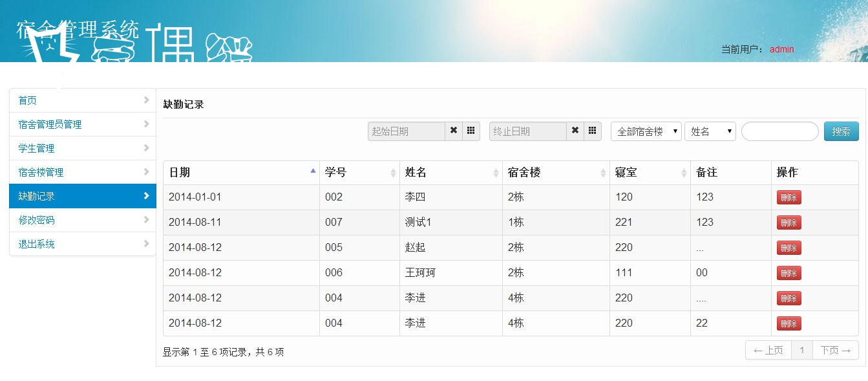Select 缺勤记录 in sidebar
Screen dimensions: 868x381
click(83, 196)
